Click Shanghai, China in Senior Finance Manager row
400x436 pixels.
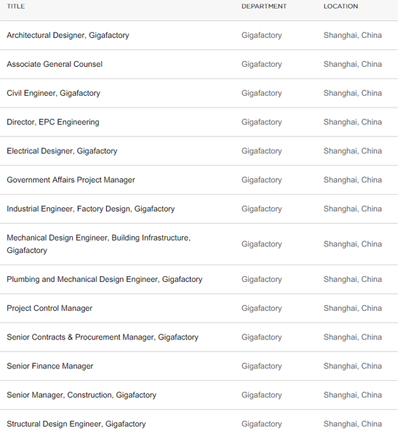point(353,366)
